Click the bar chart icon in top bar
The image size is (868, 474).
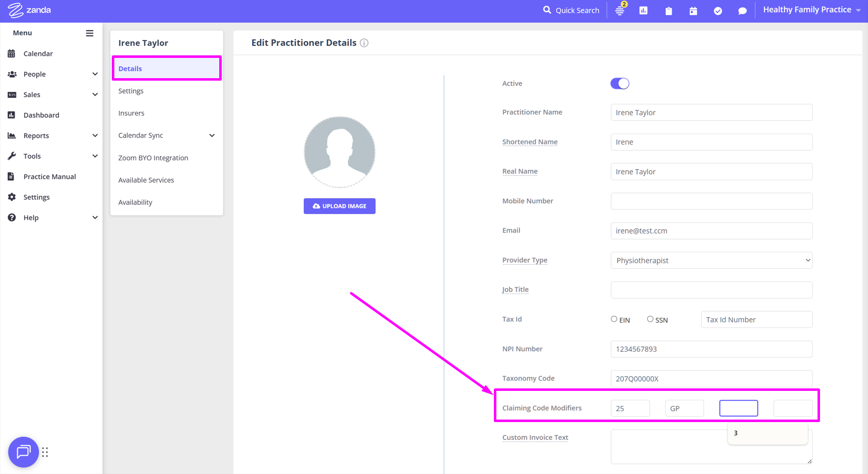643,10
